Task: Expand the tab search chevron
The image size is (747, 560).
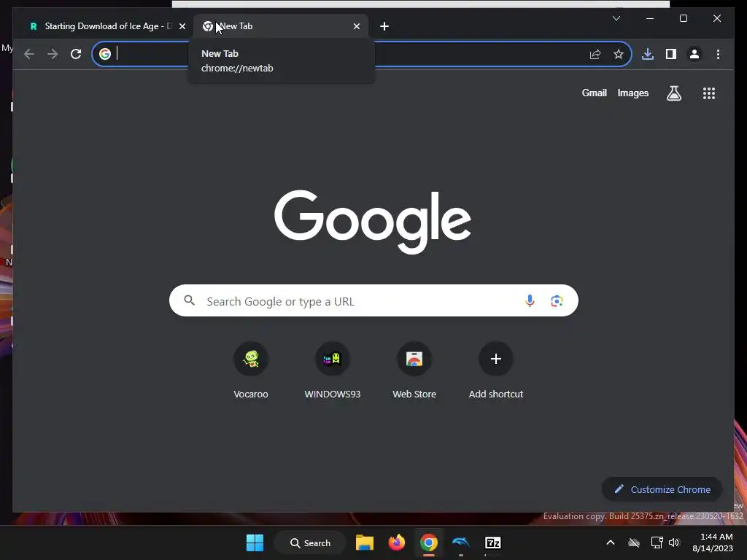Action: click(x=616, y=18)
